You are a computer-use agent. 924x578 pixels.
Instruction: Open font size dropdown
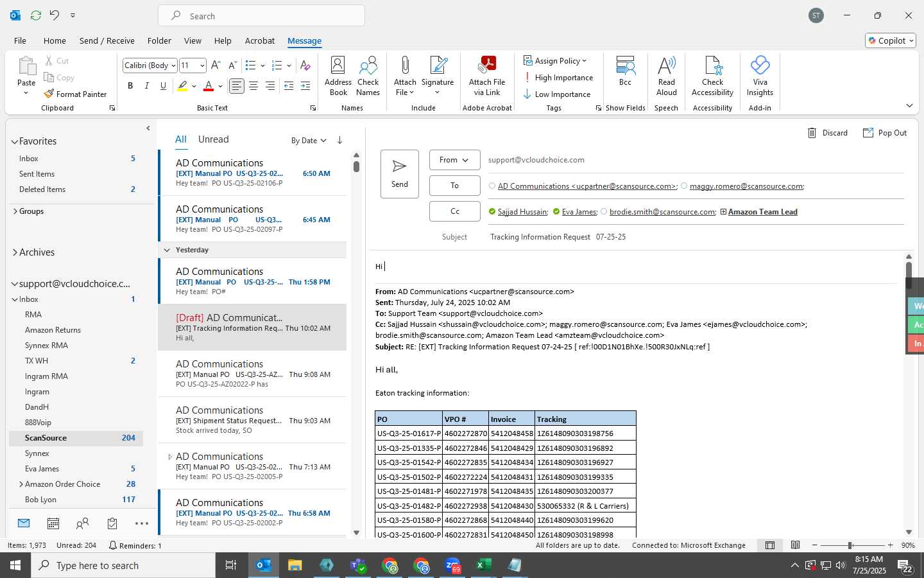[x=202, y=66]
